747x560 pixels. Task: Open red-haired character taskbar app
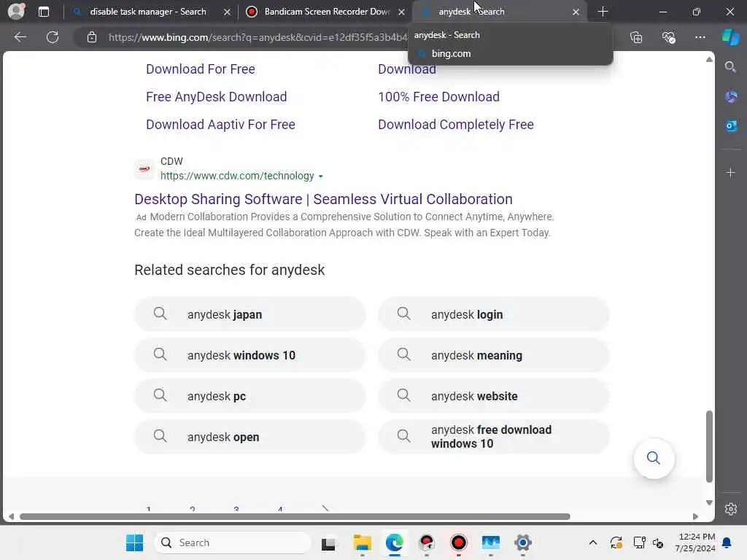[x=426, y=542]
